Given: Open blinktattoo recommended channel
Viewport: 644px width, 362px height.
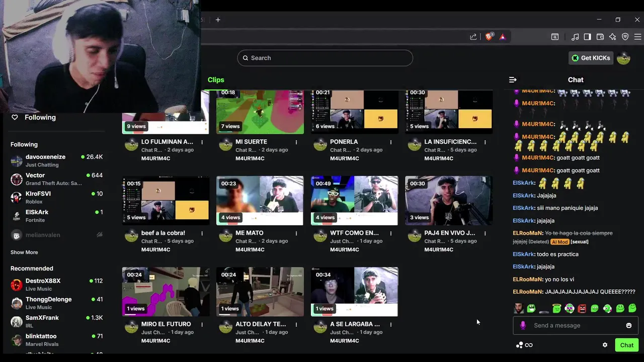Looking at the screenshot, I should (56, 340).
